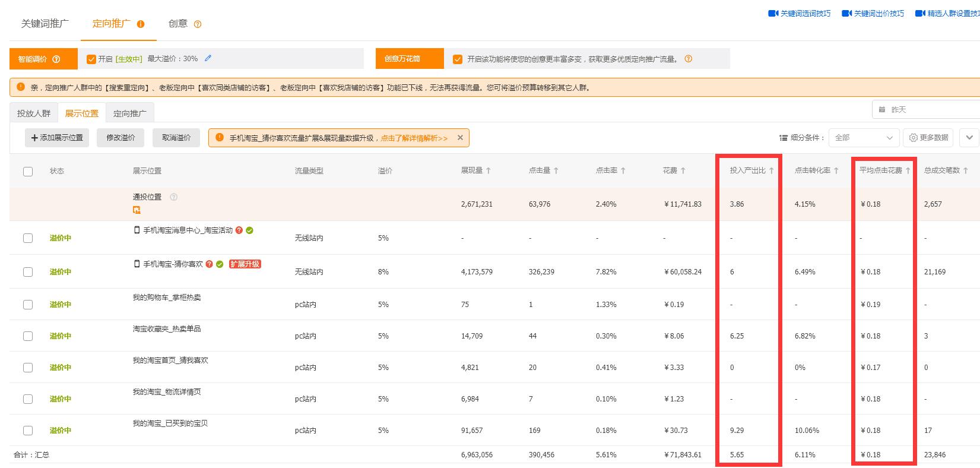
Task: Open 点击了解详情解析 link
Action: 414,138
